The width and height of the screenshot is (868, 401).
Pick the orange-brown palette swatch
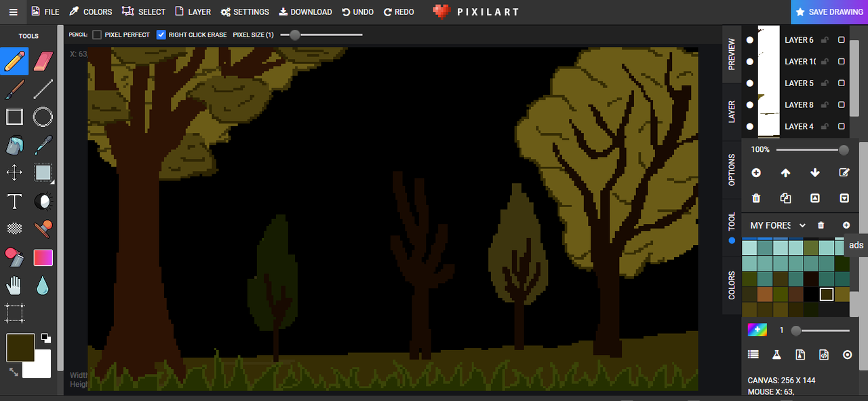coord(764,294)
